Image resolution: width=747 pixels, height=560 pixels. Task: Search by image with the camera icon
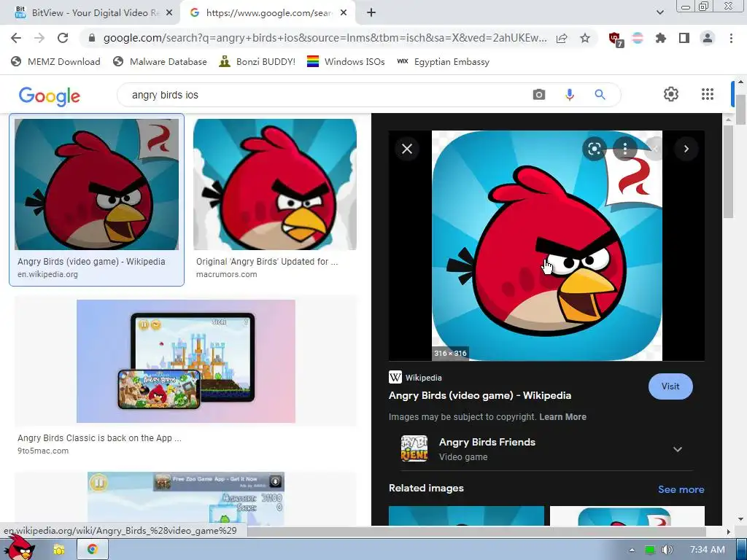(x=539, y=95)
